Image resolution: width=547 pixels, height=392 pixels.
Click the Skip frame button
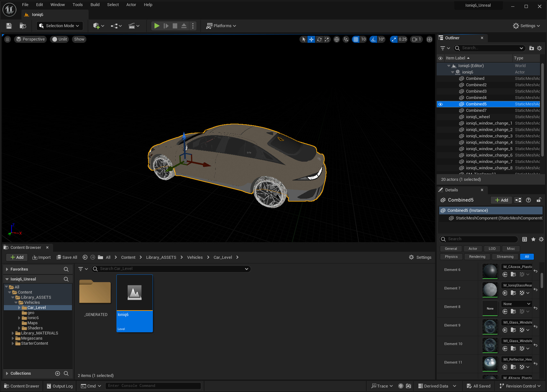(166, 26)
